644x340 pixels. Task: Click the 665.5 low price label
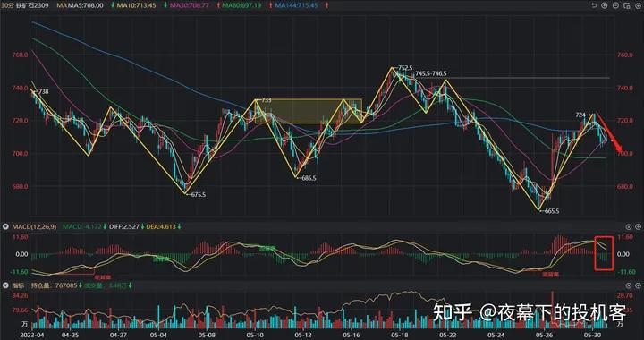[551, 211]
